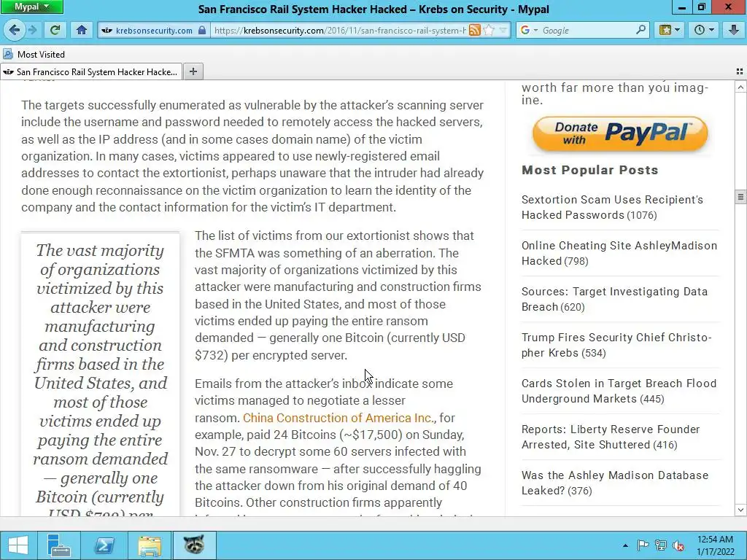Click the tab groups icon
This screenshot has height=560, width=747.
coord(740,71)
